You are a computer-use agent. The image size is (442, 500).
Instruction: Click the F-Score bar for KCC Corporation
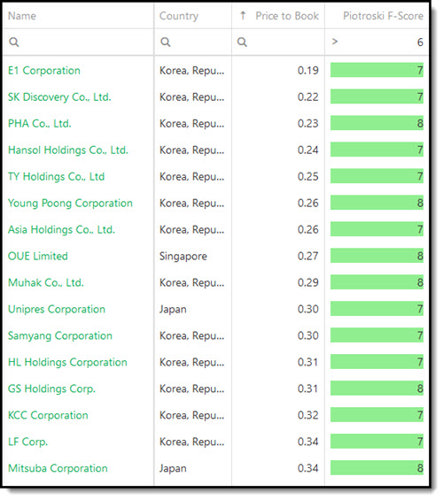[x=377, y=415]
